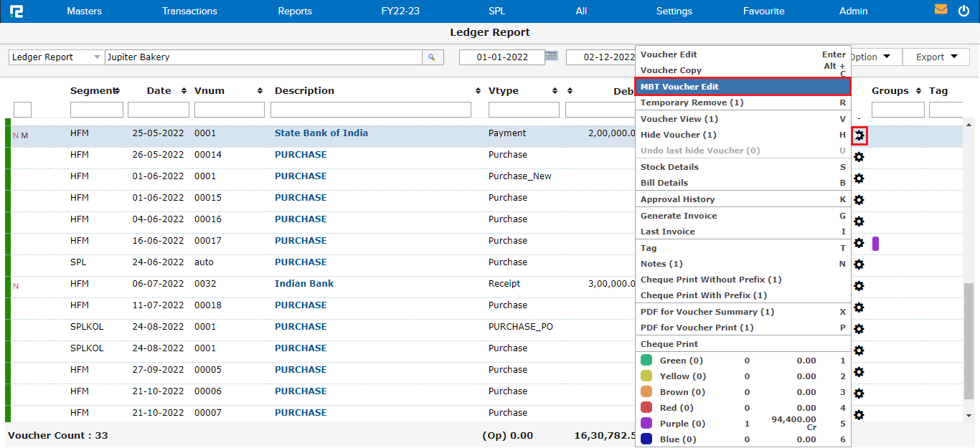The width and height of the screenshot is (980, 448).
Task: Open gear menu for voucher 00014 row
Action: [x=859, y=157]
